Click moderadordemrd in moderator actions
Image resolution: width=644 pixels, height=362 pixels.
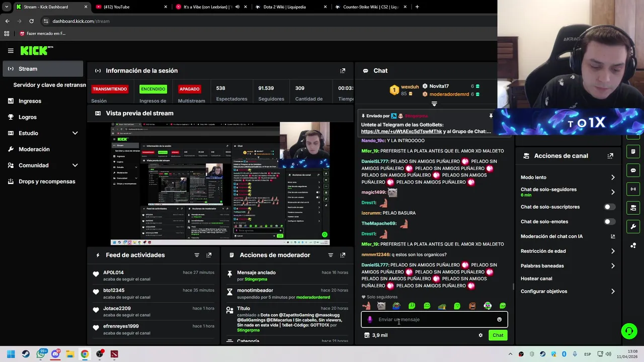coord(313,297)
